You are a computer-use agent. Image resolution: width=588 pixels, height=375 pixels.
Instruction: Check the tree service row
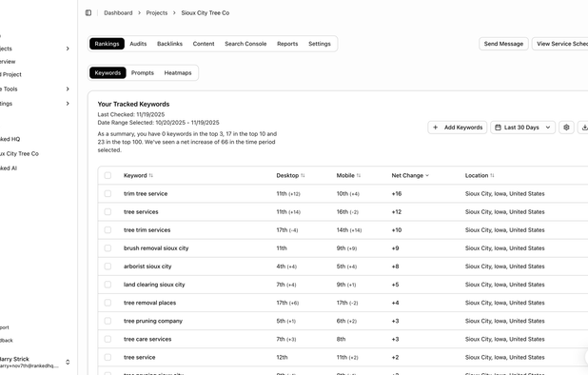(x=108, y=357)
